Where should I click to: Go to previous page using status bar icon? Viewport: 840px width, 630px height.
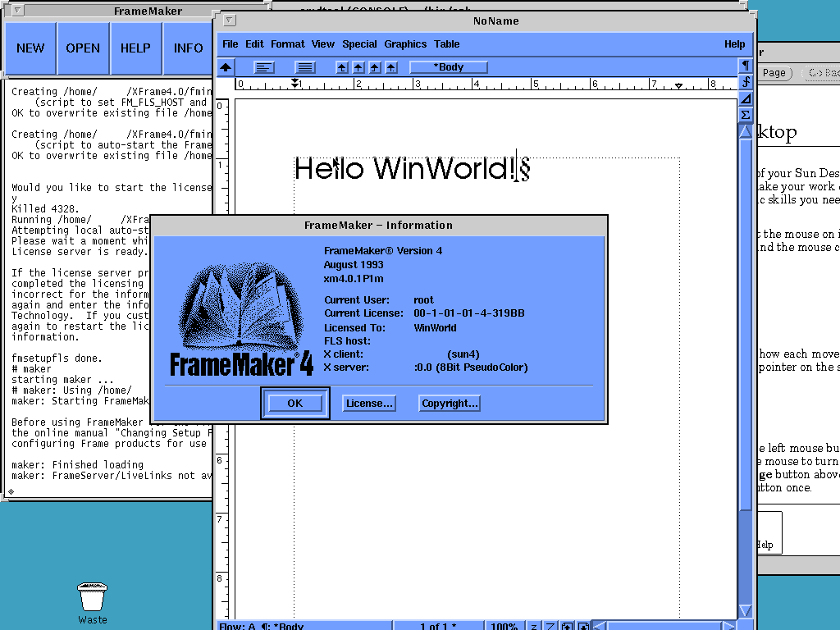pyautogui.click(x=567, y=626)
